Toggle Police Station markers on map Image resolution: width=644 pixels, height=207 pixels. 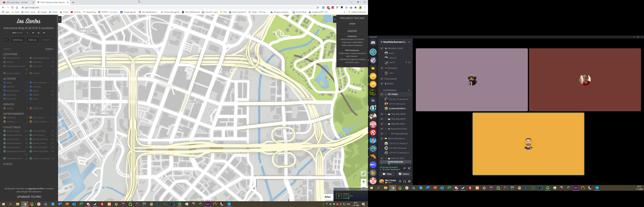click(x=40, y=122)
